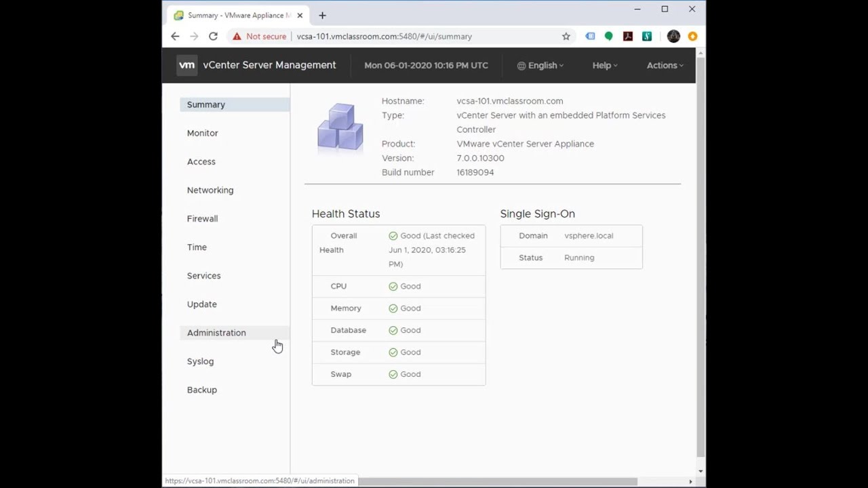Viewport: 868px width, 488px height.
Task: Click the Running status value
Action: [x=579, y=258]
